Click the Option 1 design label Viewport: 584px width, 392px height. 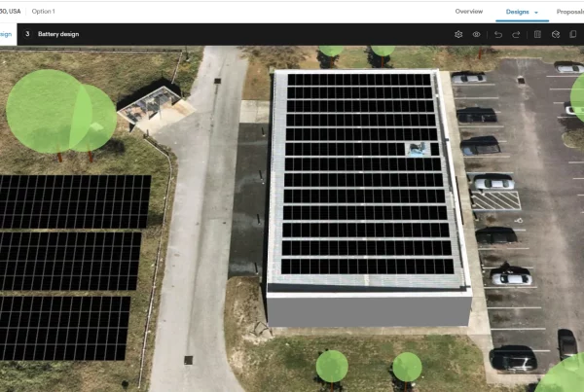43,11
